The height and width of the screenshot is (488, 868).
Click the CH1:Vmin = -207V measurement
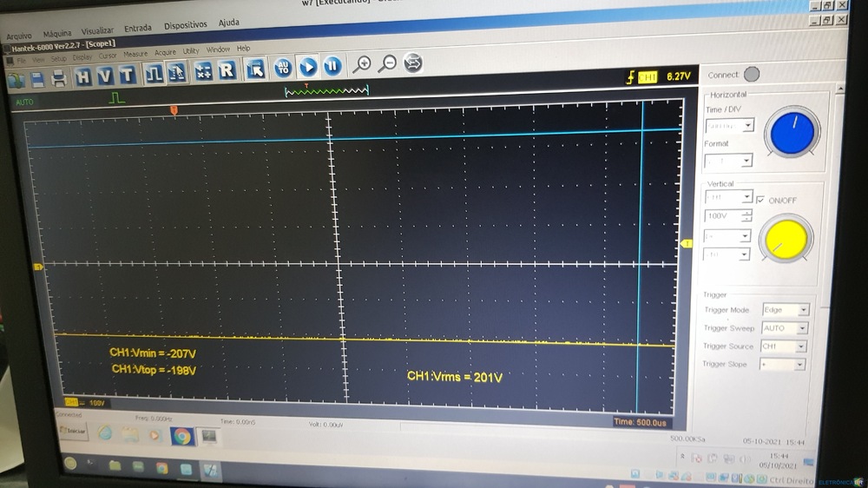click(x=153, y=353)
